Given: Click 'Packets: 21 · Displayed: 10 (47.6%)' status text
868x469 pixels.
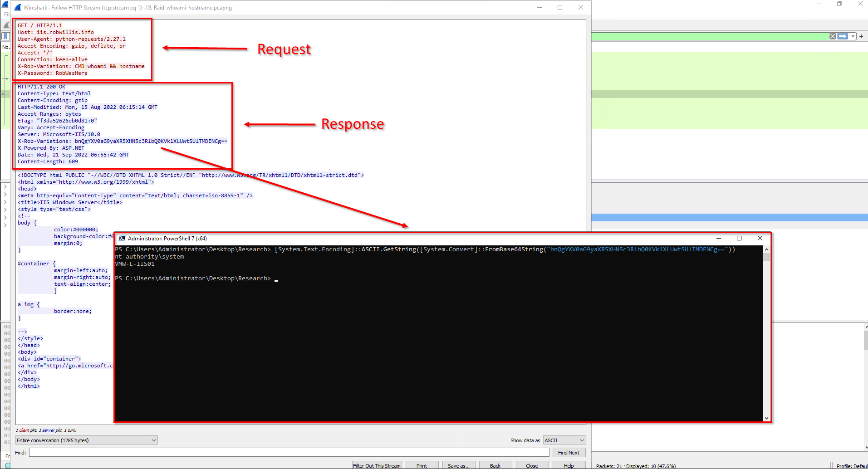Looking at the screenshot, I should (636, 466).
